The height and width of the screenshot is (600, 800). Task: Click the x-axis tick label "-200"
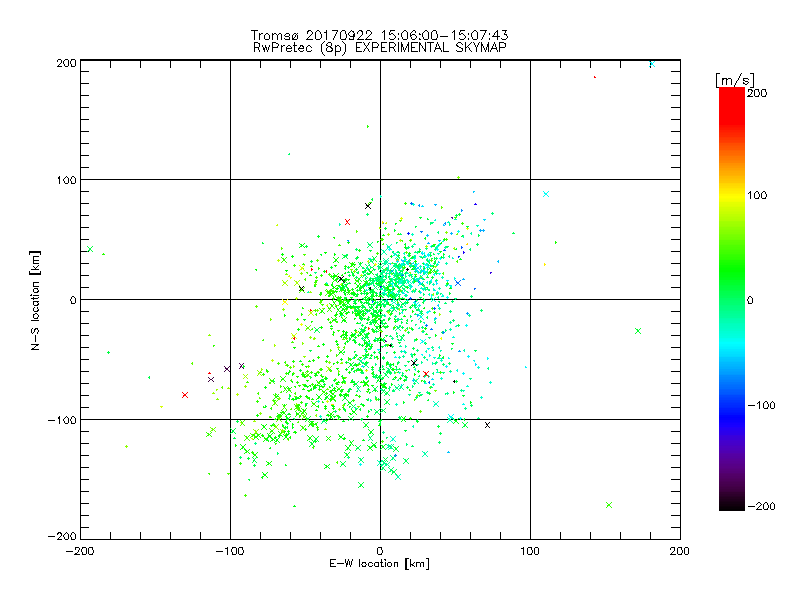(80, 551)
